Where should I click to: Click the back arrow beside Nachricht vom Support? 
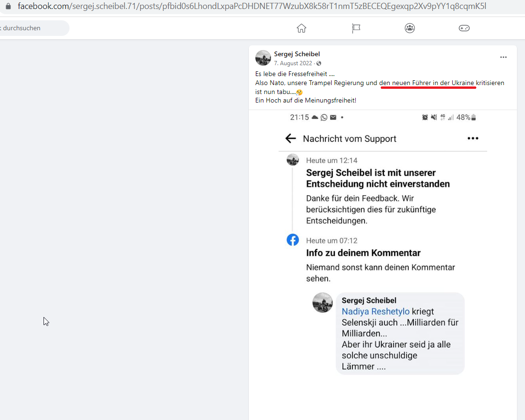tap(290, 138)
